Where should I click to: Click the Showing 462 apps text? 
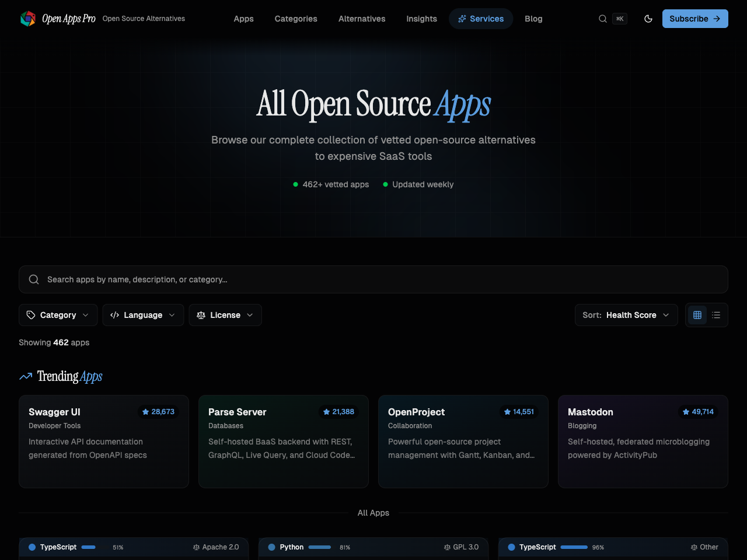click(x=54, y=342)
